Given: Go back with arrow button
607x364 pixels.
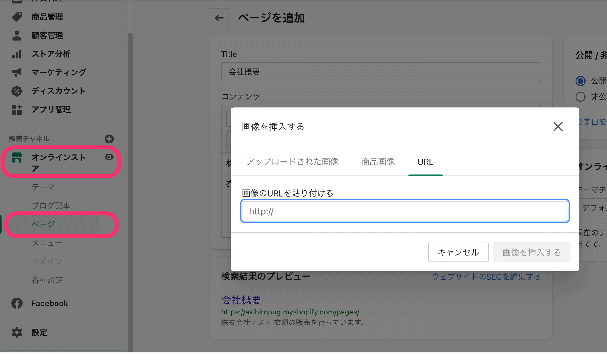Looking at the screenshot, I should 219,18.
